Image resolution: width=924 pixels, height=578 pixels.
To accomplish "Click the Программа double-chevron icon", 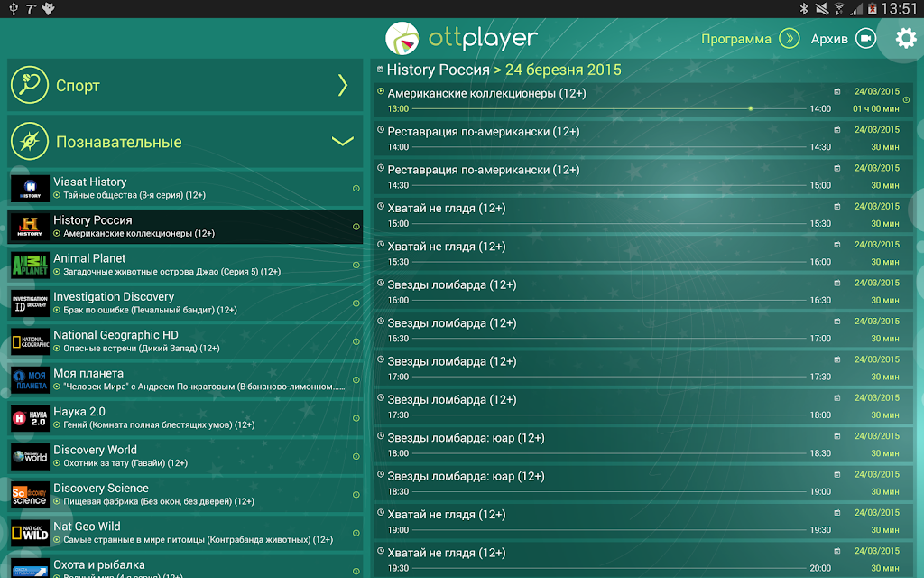I will (x=789, y=38).
